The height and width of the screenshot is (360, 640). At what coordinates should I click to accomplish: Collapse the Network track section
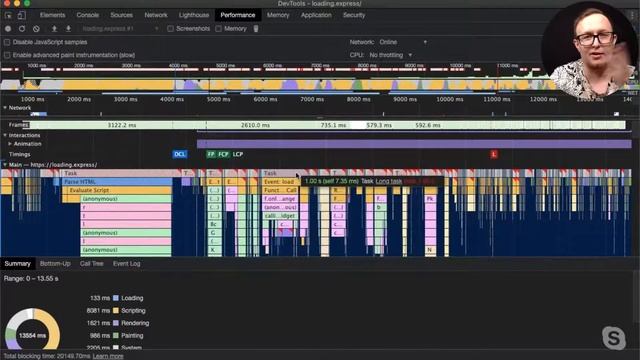tap(5, 108)
